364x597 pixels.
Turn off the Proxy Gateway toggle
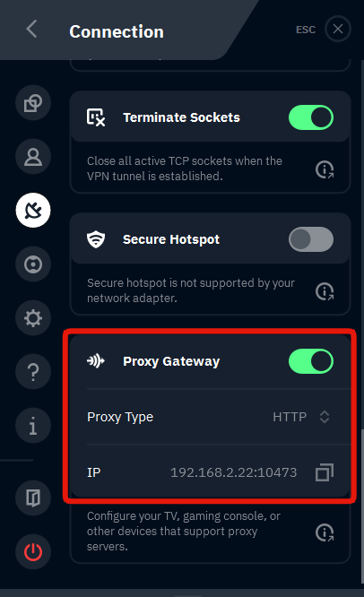(x=311, y=361)
